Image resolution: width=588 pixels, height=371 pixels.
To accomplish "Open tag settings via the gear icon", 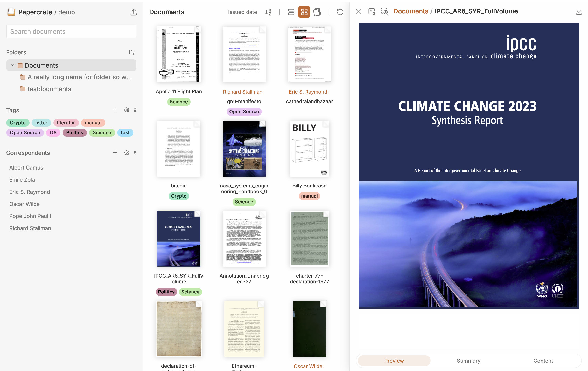I will 127,110.
